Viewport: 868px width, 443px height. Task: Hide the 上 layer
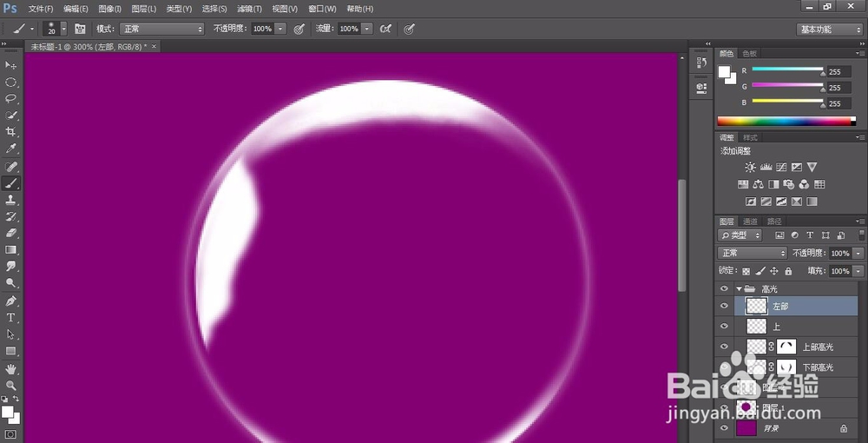(x=723, y=326)
